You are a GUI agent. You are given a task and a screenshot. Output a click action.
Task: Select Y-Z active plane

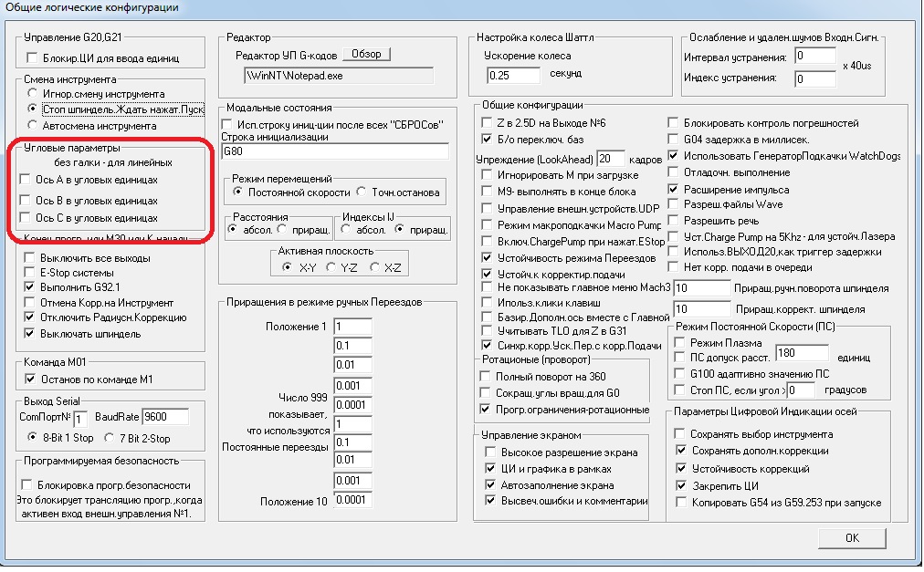331,267
